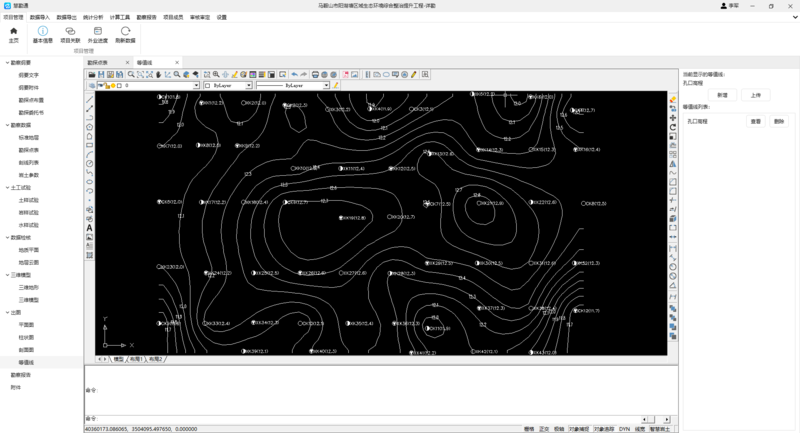This screenshot has height=433, width=800.
Task: Toggle 对象捕捉 object snap in status bar
Action: (579, 429)
